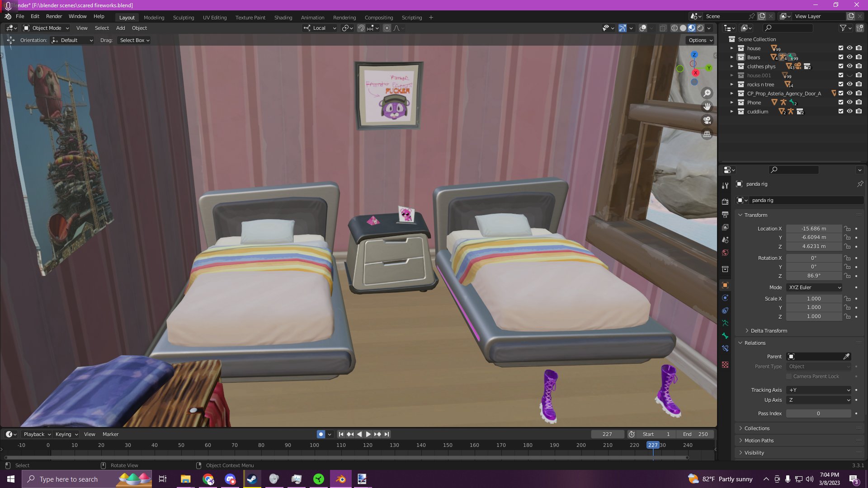This screenshot has height=488, width=868.
Task: Expand the Phone collection in the outliner
Action: (x=731, y=103)
